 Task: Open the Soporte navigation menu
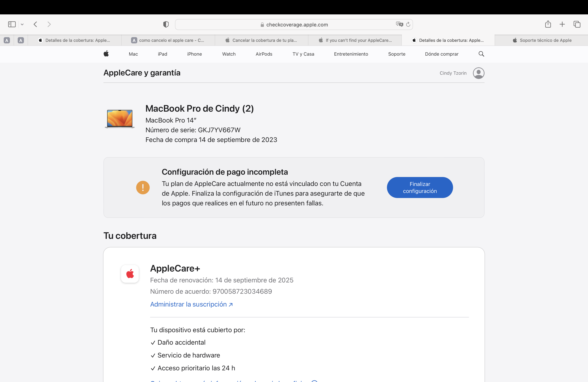[x=396, y=54]
